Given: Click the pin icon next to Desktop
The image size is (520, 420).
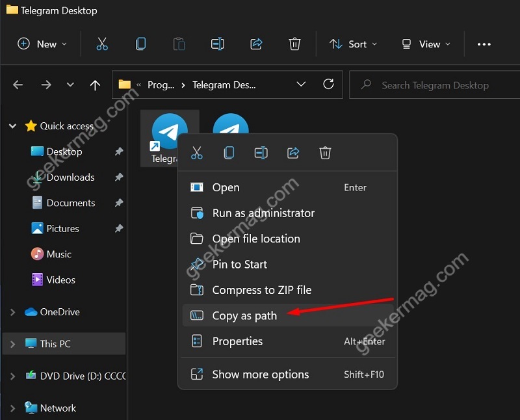Looking at the screenshot, I should [x=119, y=151].
